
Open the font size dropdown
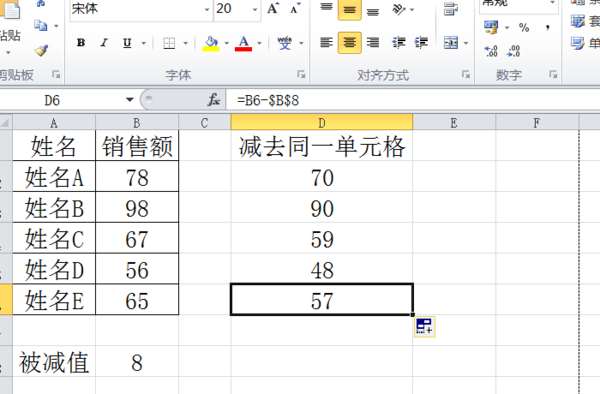coord(255,9)
